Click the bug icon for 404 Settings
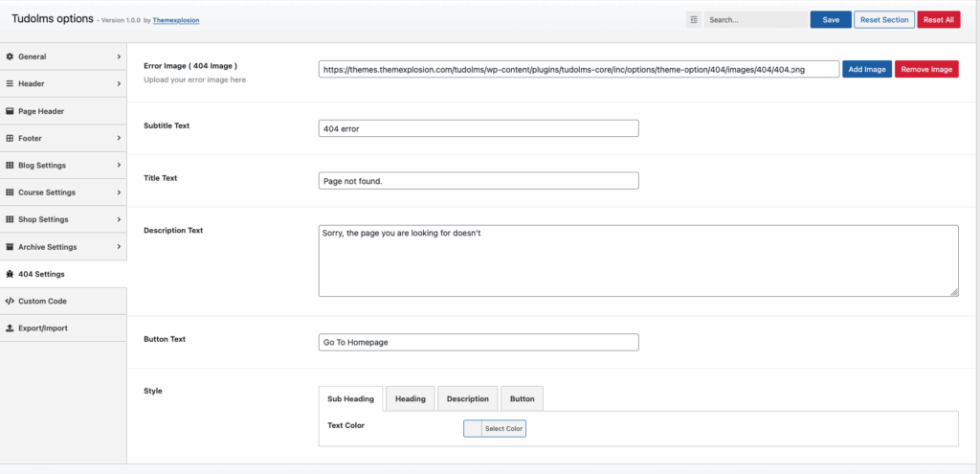The image size is (980, 474). click(10, 274)
